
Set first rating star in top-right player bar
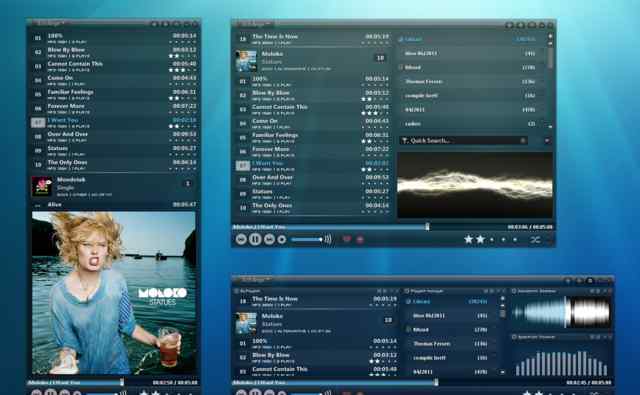[x=469, y=240]
